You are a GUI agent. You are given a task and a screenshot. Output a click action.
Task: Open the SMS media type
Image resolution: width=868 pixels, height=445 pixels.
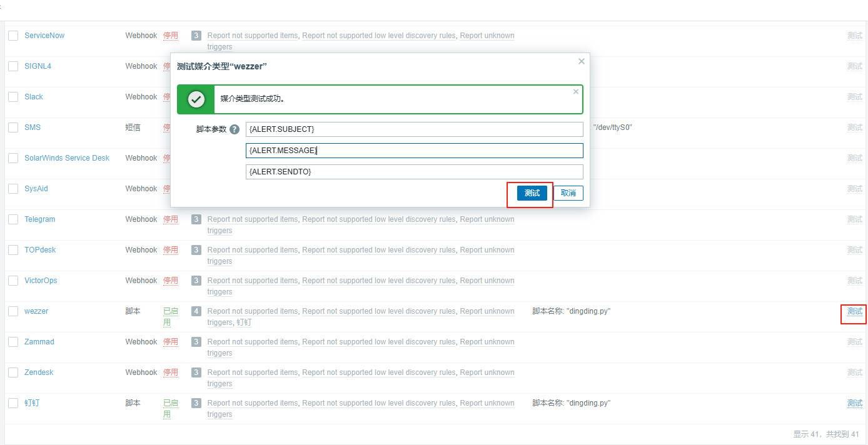click(x=33, y=127)
